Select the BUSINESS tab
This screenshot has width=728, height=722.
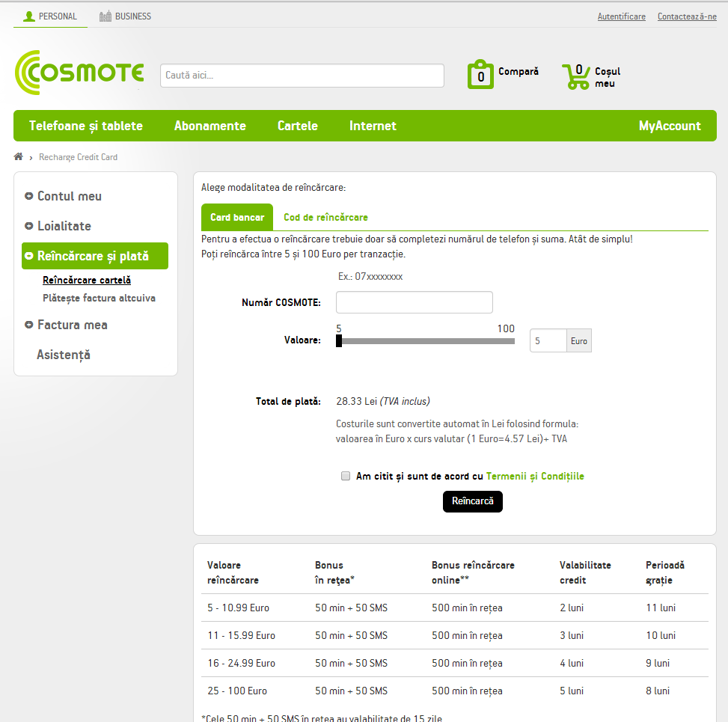126,16
